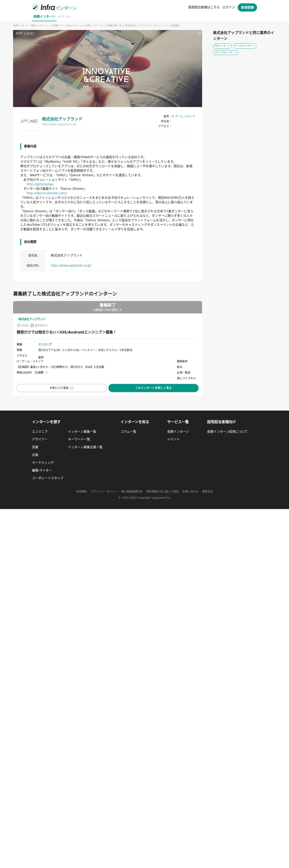Click the ログイン link
Viewport: 289px width, 868px height.
tap(229, 7)
